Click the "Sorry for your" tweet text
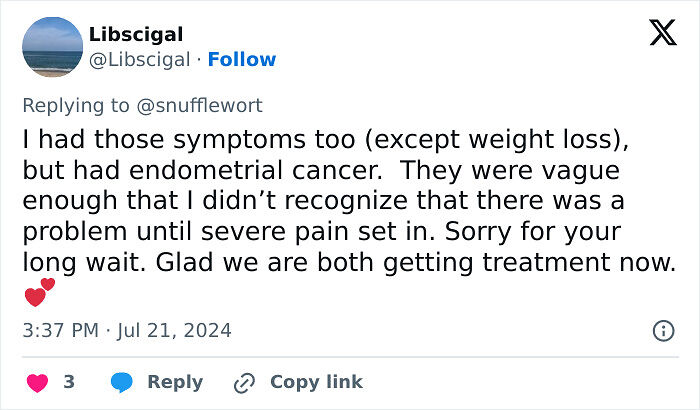Viewport: 700px width, 410px height. [x=562, y=233]
